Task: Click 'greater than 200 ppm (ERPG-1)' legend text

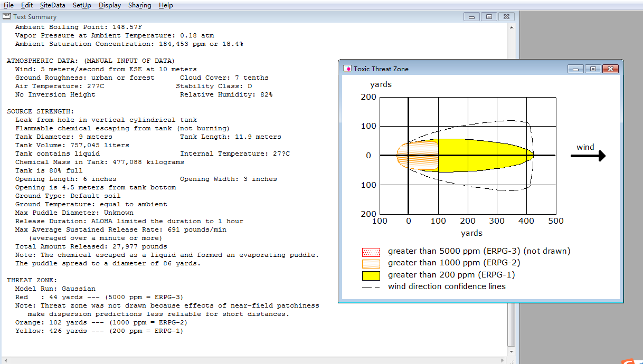Action: click(x=451, y=274)
